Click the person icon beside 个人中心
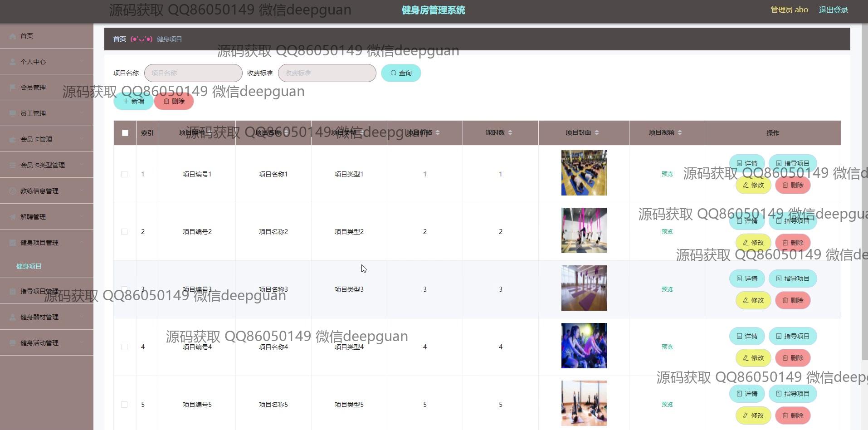Image resolution: width=868 pixels, height=430 pixels. point(13,62)
